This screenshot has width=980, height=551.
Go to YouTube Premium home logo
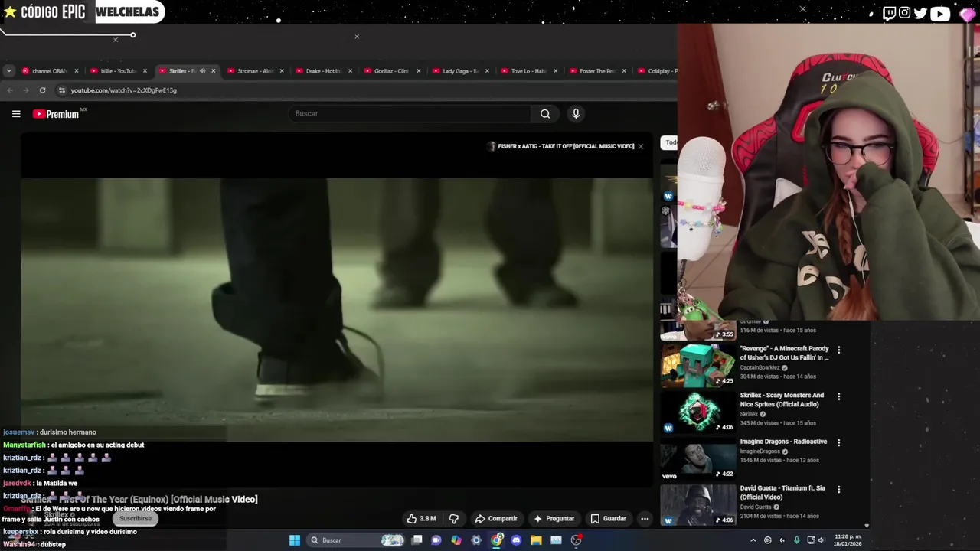[60, 114]
